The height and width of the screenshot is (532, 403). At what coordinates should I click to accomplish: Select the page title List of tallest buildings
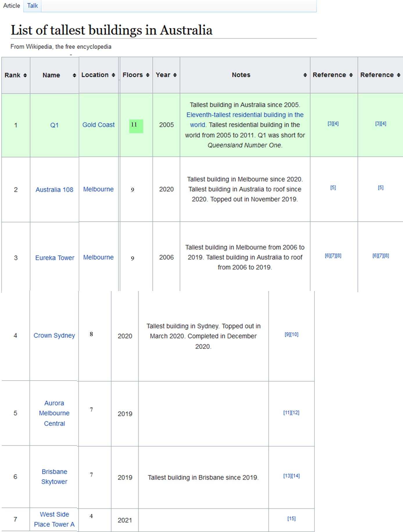click(112, 30)
